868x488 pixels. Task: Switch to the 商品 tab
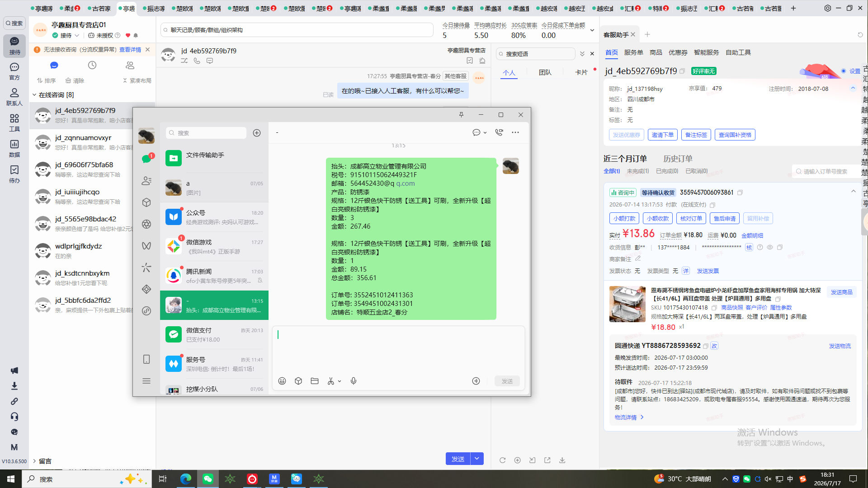coord(656,52)
